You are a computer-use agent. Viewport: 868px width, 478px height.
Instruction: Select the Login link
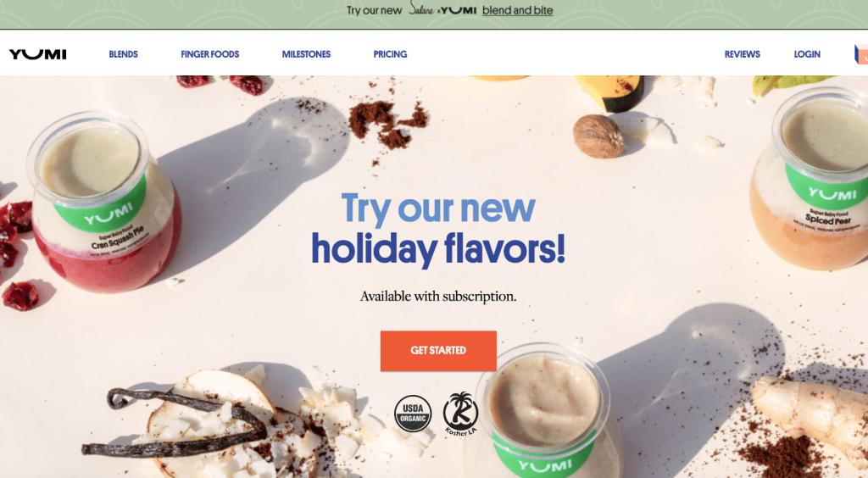(x=807, y=54)
